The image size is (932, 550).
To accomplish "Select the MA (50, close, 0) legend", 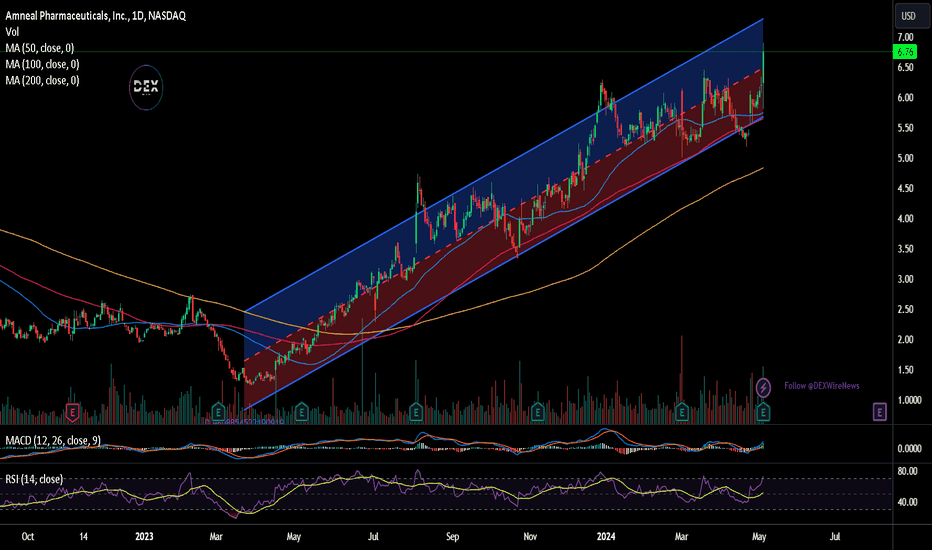I will 40,48.
